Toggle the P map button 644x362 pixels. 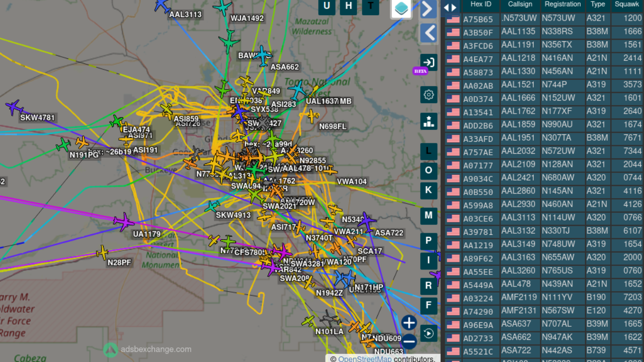[x=429, y=241]
